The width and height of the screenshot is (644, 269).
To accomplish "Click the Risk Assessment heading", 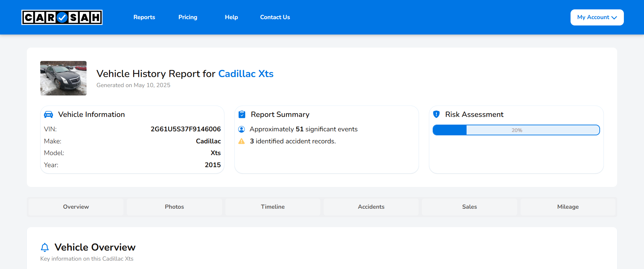I will pos(474,115).
